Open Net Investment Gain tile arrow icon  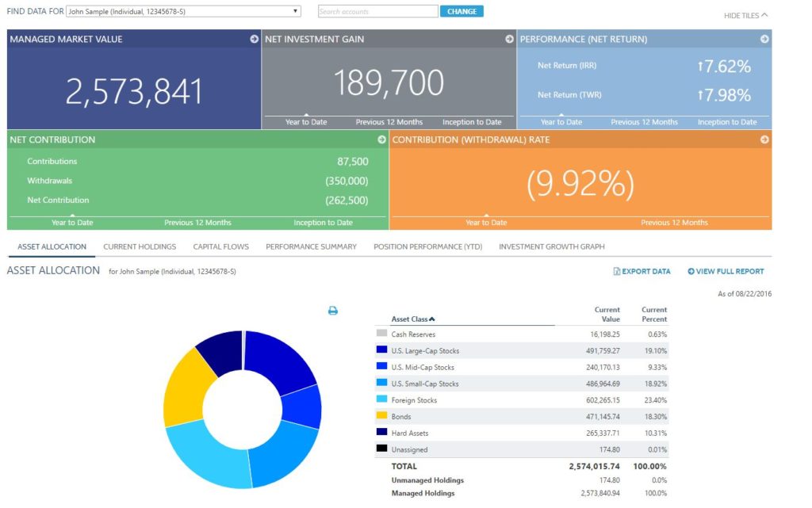point(509,39)
